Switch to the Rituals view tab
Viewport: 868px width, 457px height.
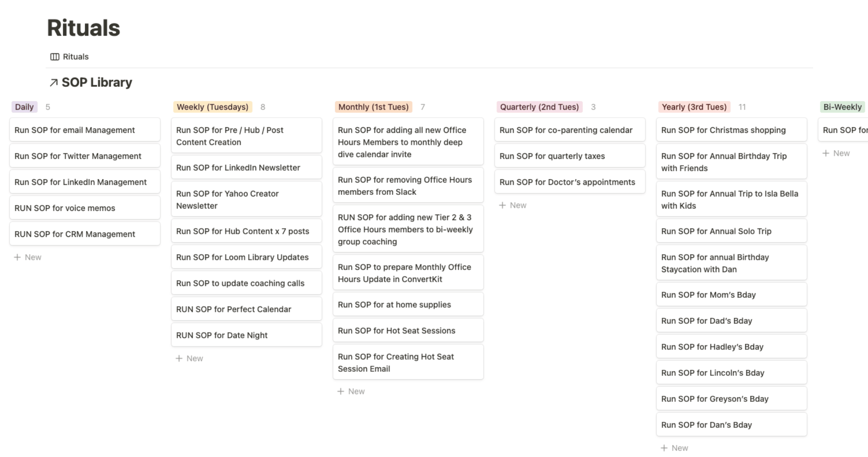[x=76, y=57]
